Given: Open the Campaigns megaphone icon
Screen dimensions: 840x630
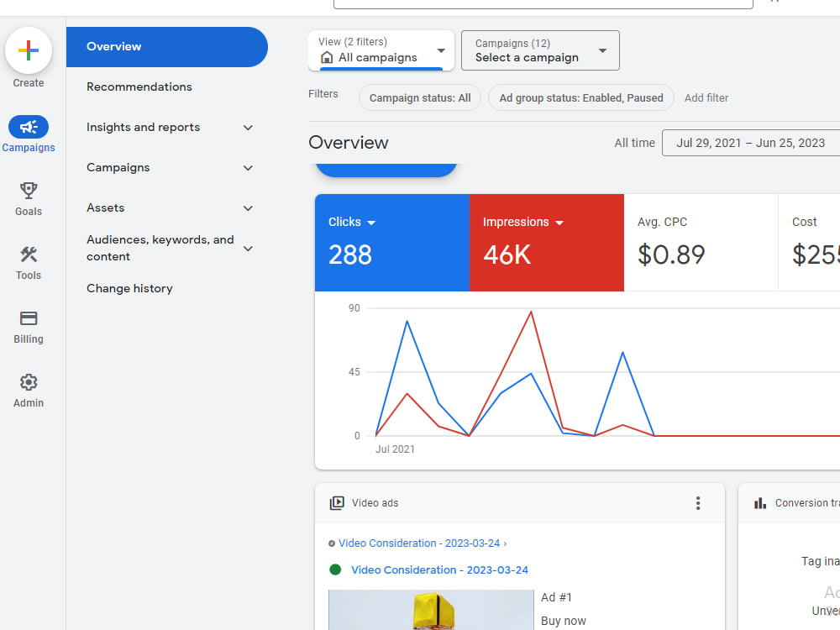Looking at the screenshot, I should point(29,127).
